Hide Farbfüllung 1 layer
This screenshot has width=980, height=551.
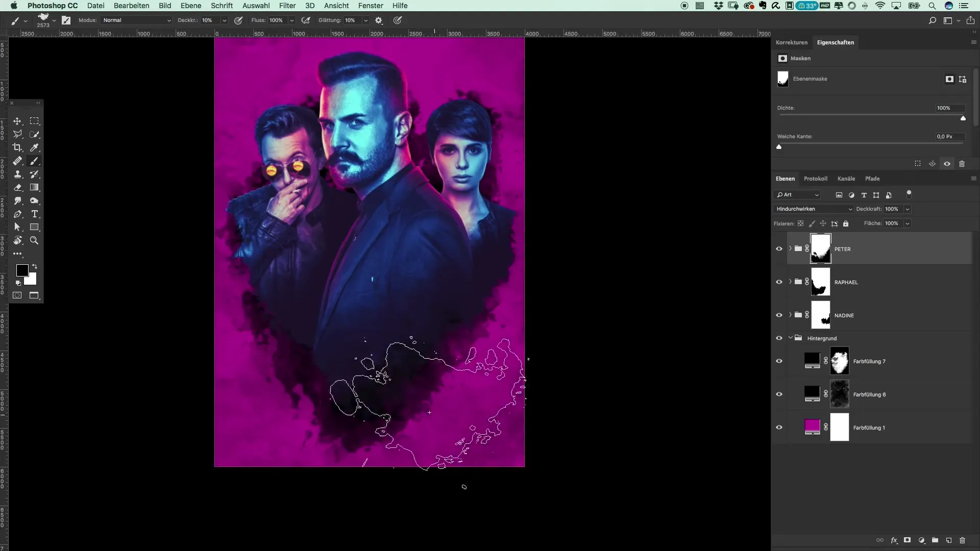pos(779,428)
